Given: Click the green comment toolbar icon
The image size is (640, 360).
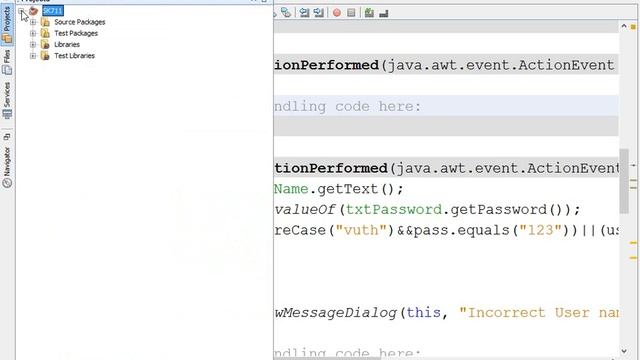Looking at the screenshot, I should pos(369,13).
